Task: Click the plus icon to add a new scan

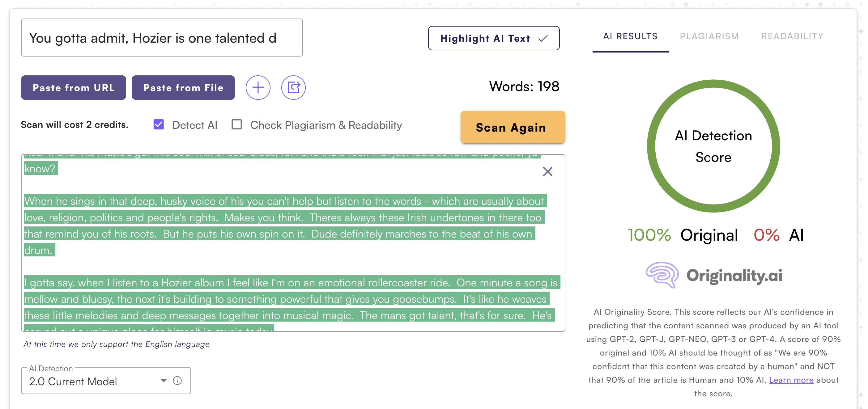Action: click(x=258, y=87)
